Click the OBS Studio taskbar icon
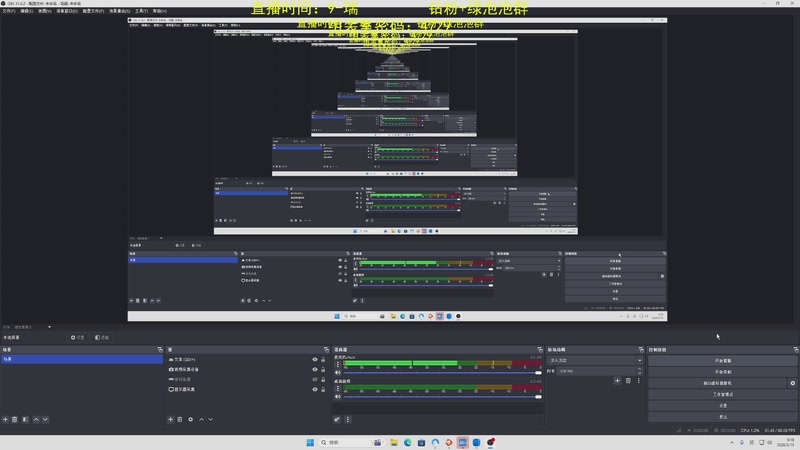Viewport: 800px width, 450px height. [x=490, y=442]
